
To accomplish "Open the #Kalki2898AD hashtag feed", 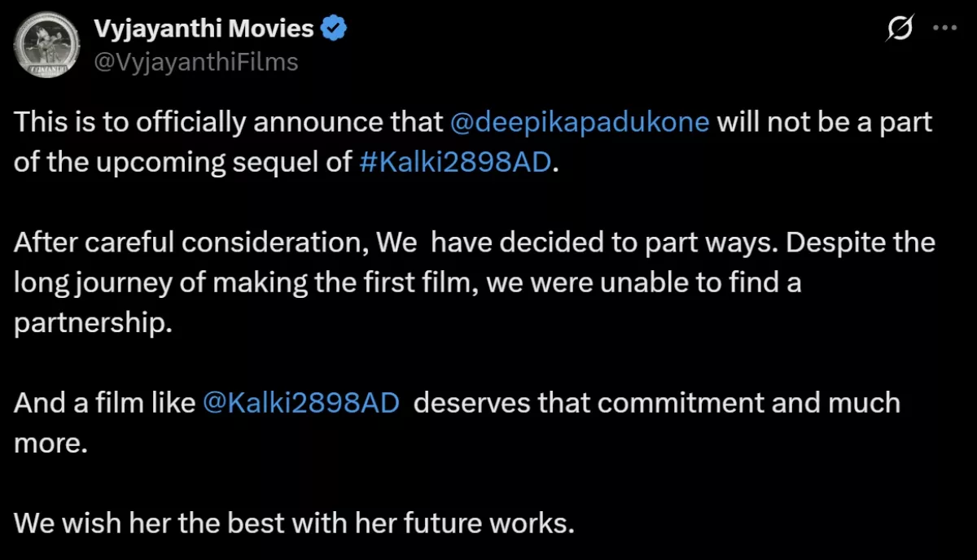I will tap(454, 162).
